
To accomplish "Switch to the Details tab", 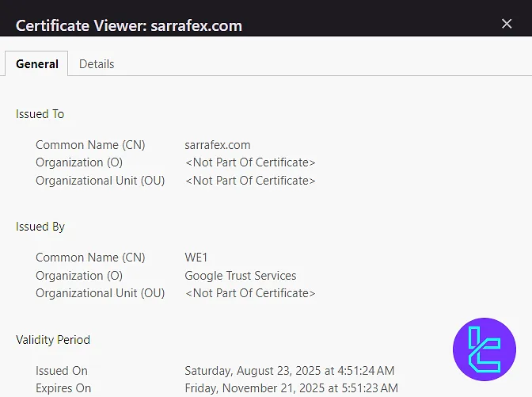I will click(97, 64).
